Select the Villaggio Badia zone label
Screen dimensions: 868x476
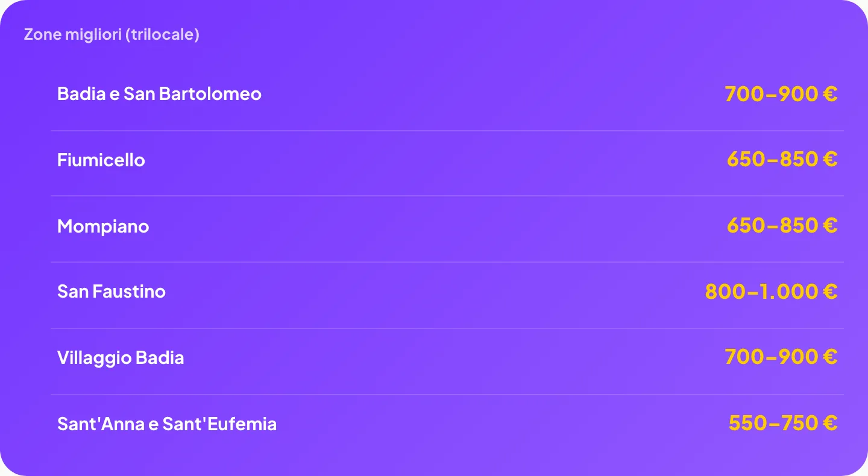click(121, 358)
